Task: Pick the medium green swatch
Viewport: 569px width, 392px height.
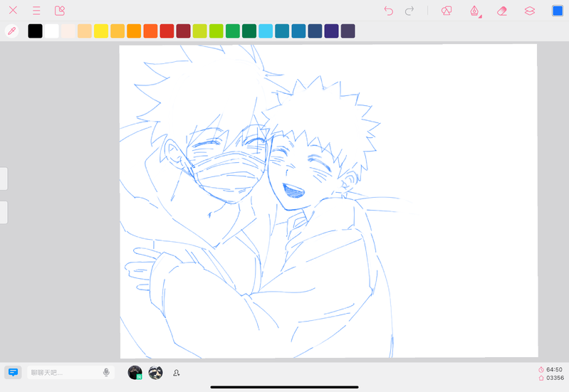Action: [x=233, y=31]
